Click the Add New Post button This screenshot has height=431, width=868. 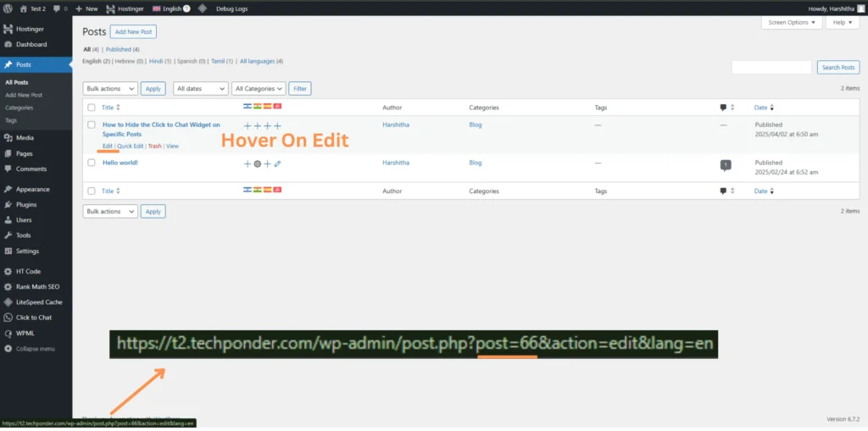pyautogui.click(x=133, y=31)
